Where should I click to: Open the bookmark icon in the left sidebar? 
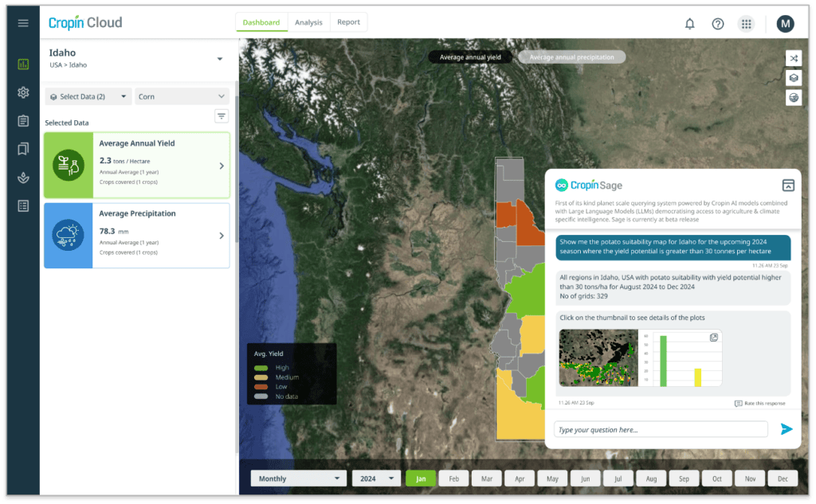[23, 149]
